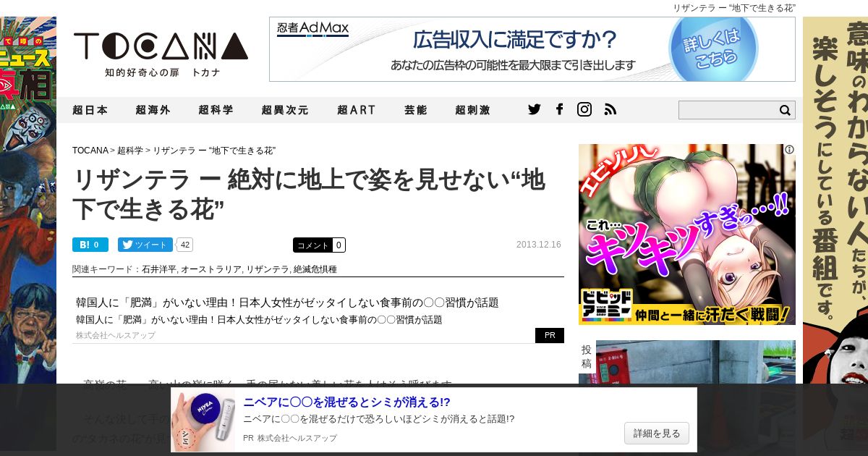The image size is (868, 456).
Task: Click the 忍者AdMax top banner ad
Action: tap(532, 49)
